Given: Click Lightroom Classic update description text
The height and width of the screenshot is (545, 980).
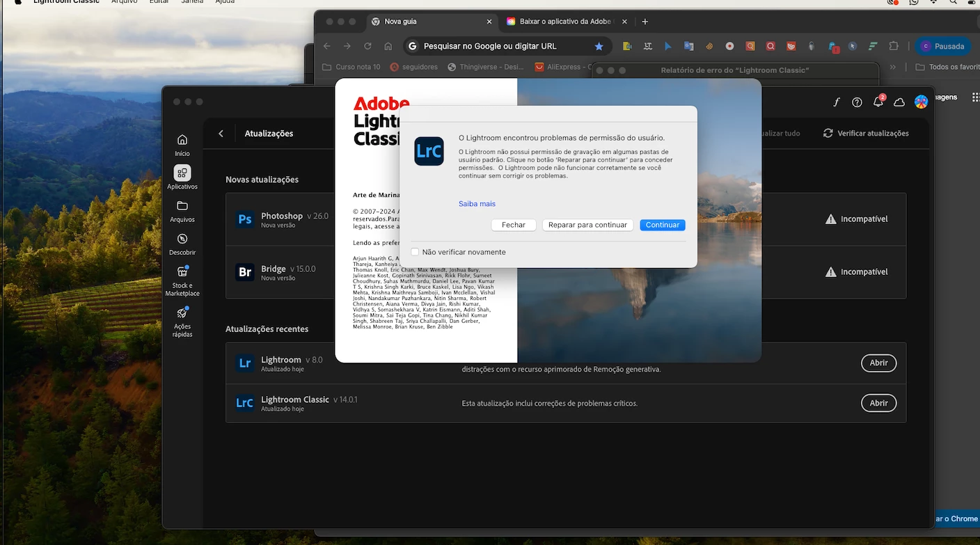Looking at the screenshot, I should [549, 403].
